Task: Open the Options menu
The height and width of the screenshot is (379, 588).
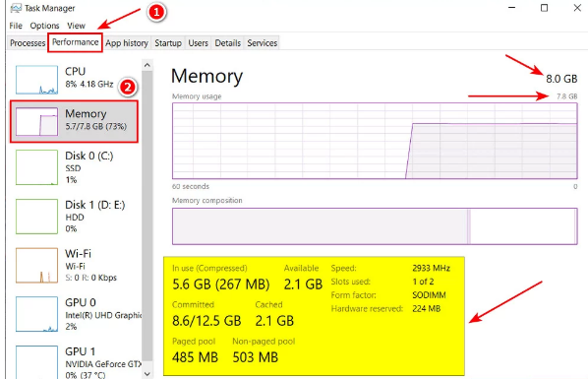Action: coord(44,26)
